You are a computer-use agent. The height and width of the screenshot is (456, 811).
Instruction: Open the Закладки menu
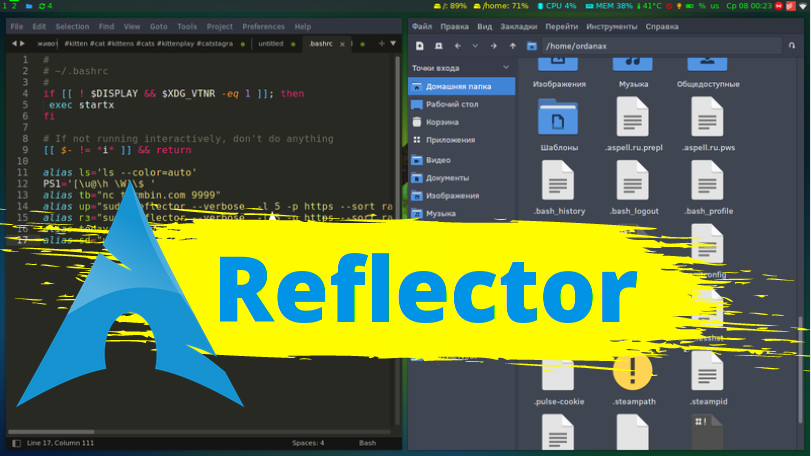(x=518, y=26)
